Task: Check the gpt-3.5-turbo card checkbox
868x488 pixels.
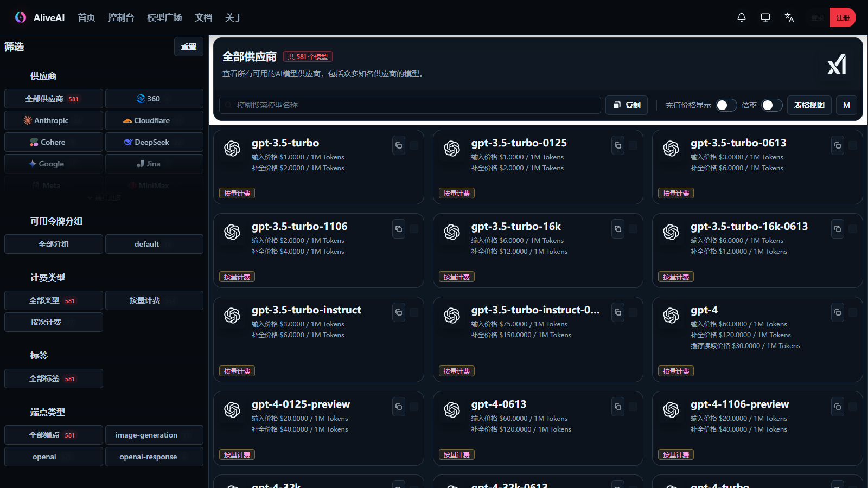Action: 414,145
